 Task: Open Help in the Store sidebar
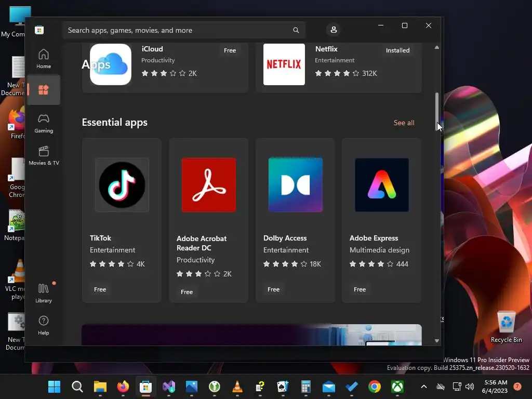point(44,326)
